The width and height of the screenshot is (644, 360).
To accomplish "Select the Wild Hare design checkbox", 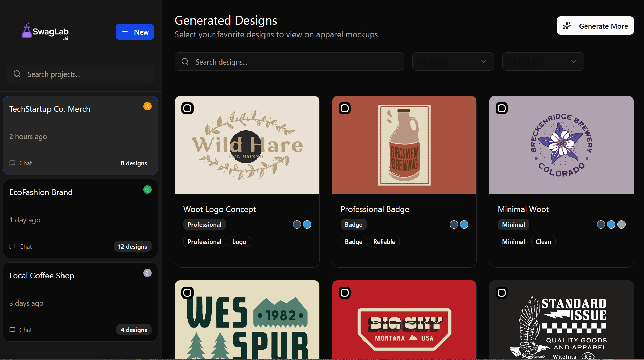I will pyautogui.click(x=187, y=108).
